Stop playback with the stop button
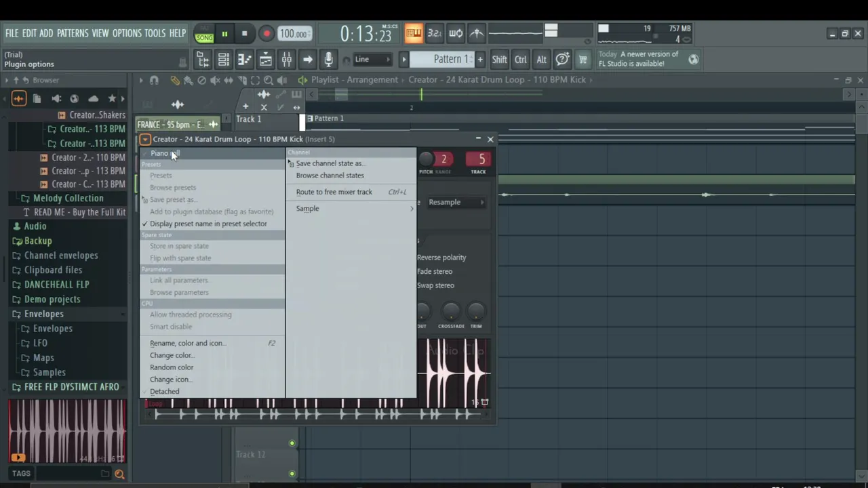The height and width of the screenshot is (488, 868). tap(244, 34)
